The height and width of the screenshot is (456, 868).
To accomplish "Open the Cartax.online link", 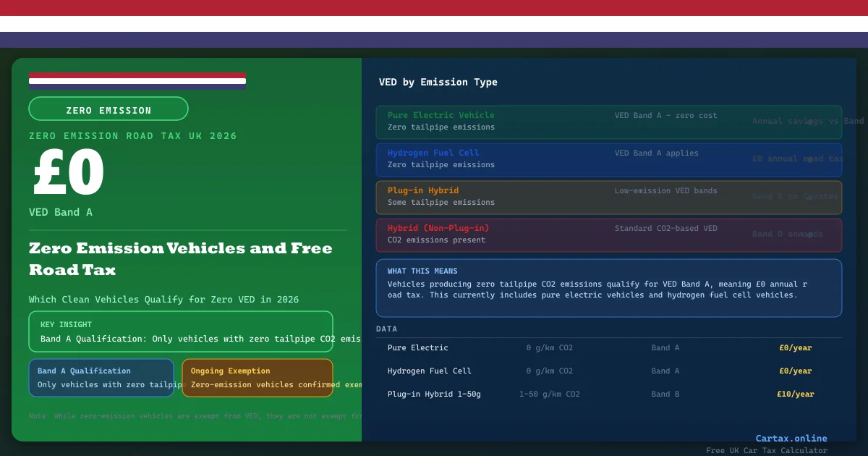I will 791,438.
